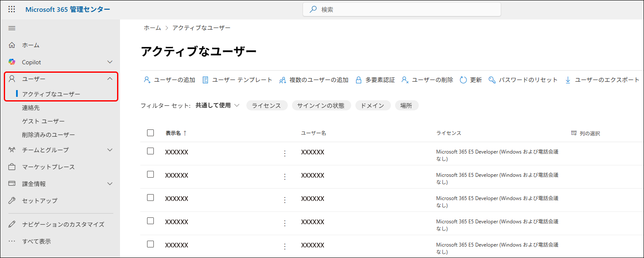Open the 共通して使用 filter set dropdown
This screenshot has height=258, width=644.
pos(218,105)
